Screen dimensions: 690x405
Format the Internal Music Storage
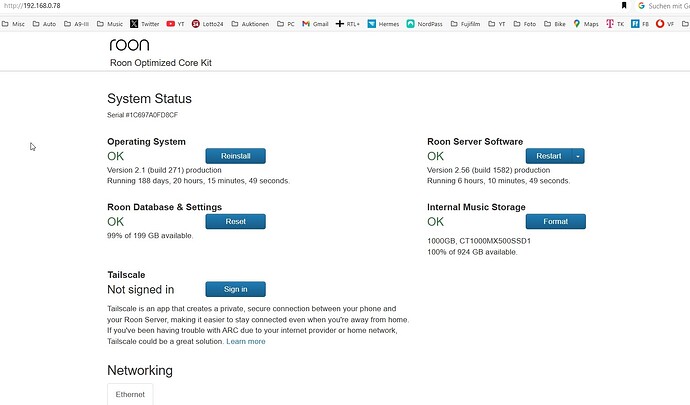[x=555, y=221]
